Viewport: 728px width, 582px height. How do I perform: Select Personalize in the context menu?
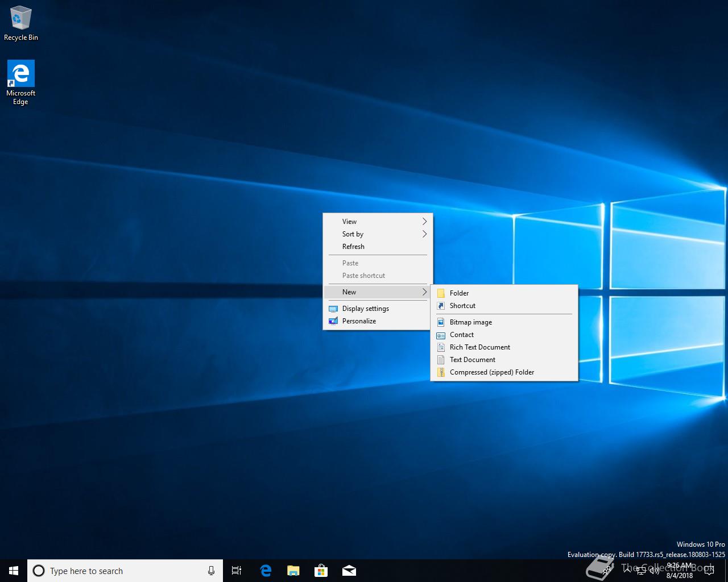pyautogui.click(x=359, y=321)
